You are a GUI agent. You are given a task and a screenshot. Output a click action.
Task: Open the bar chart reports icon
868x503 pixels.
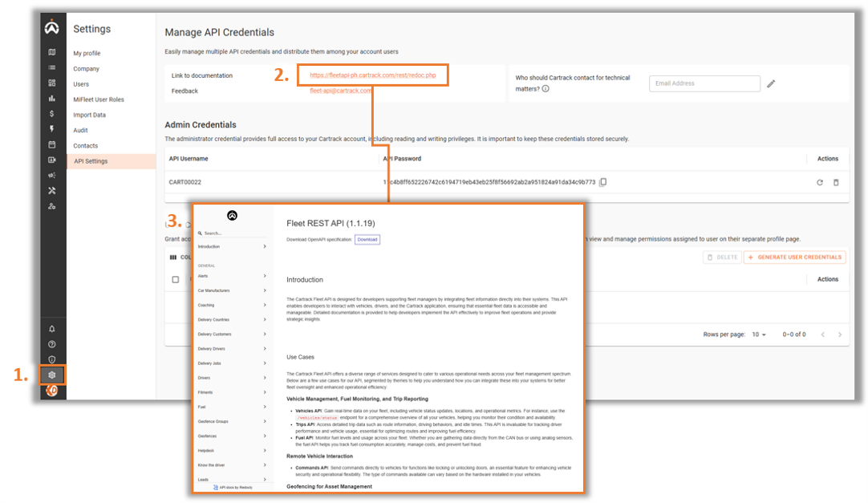52,98
